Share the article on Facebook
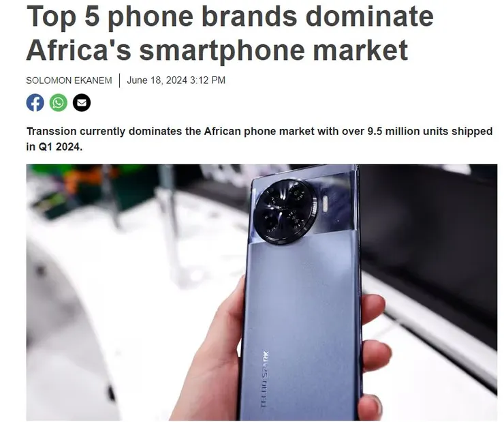 [x=35, y=103]
